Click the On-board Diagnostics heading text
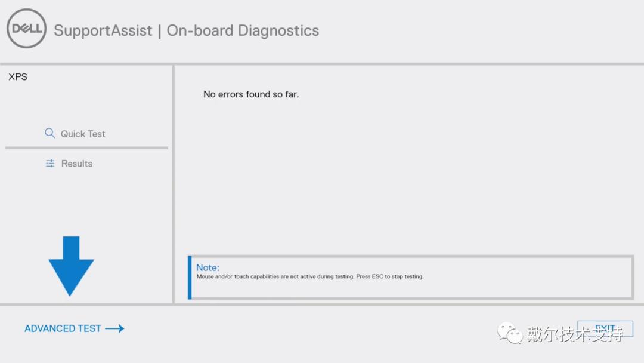Screen dimensions: 644x363 click(243, 31)
